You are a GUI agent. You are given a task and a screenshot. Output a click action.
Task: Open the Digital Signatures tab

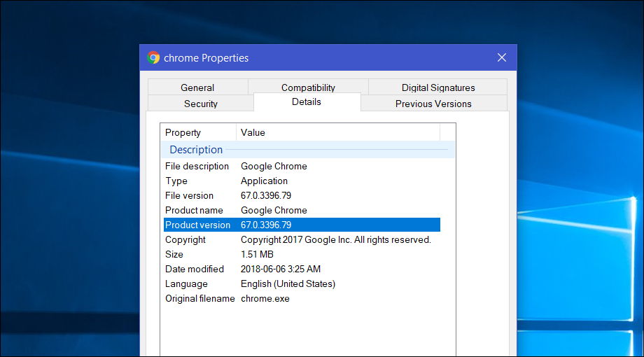click(437, 87)
